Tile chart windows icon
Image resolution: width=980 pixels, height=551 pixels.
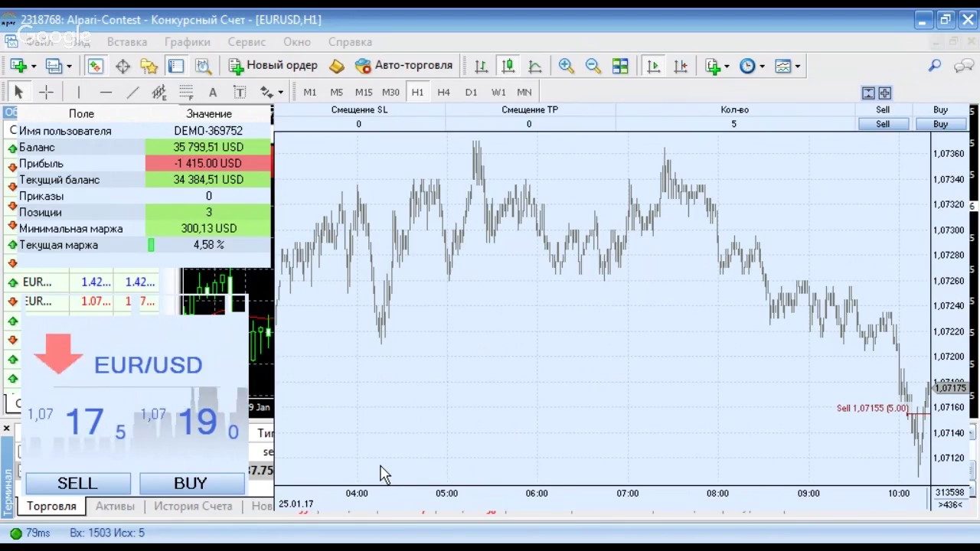(x=620, y=66)
